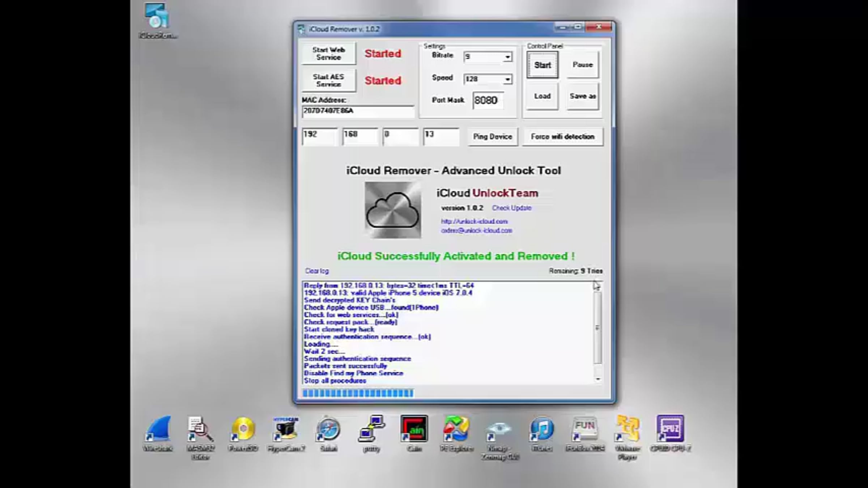This screenshot has width=868, height=488.
Task: Click the "Sending authentication sequence" log line
Action: point(357,358)
